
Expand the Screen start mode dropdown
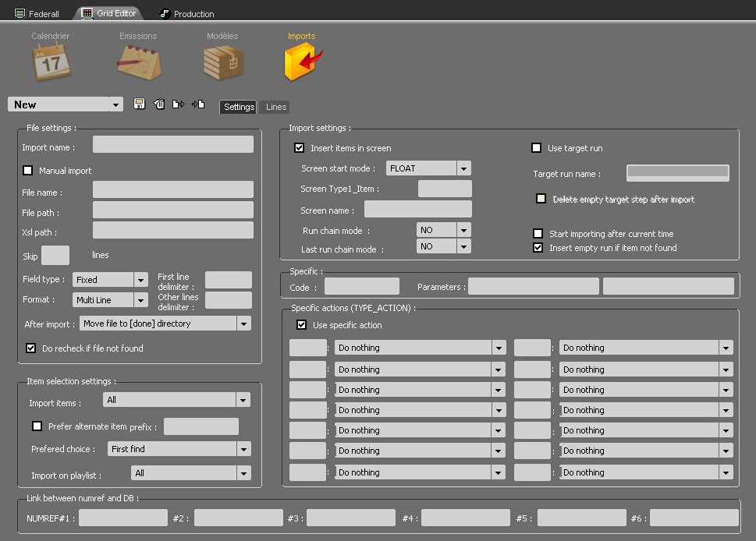tap(463, 168)
